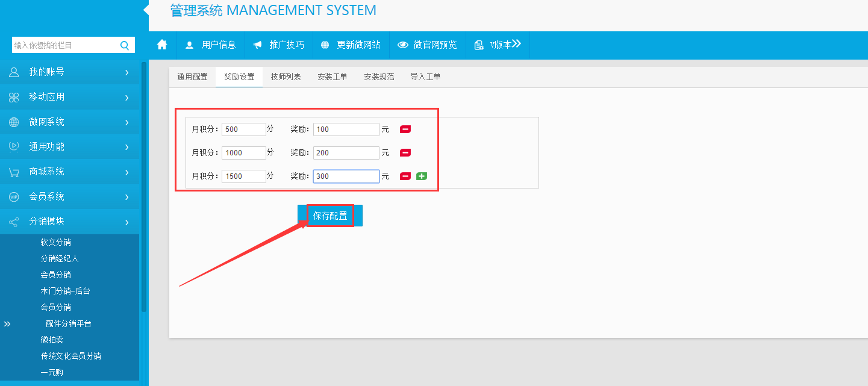Viewport: 868px width, 386px height.
Task: Click the 保存配置 button
Action: click(x=330, y=216)
